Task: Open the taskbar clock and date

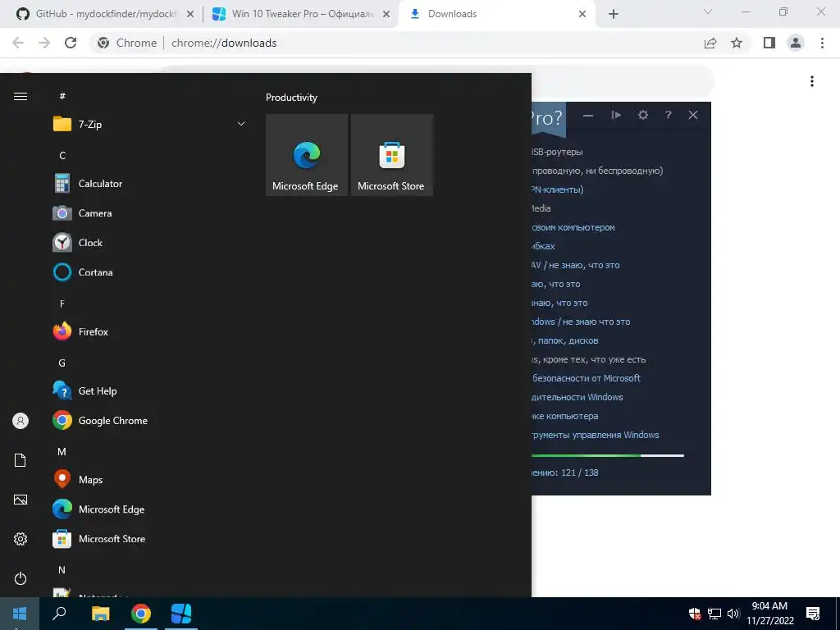Action: click(x=769, y=614)
